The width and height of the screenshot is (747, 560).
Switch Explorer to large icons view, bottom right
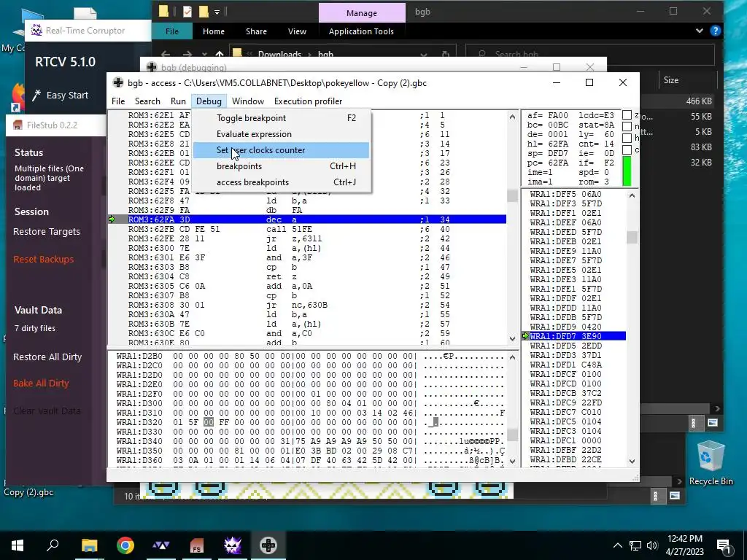click(x=713, y=422)
